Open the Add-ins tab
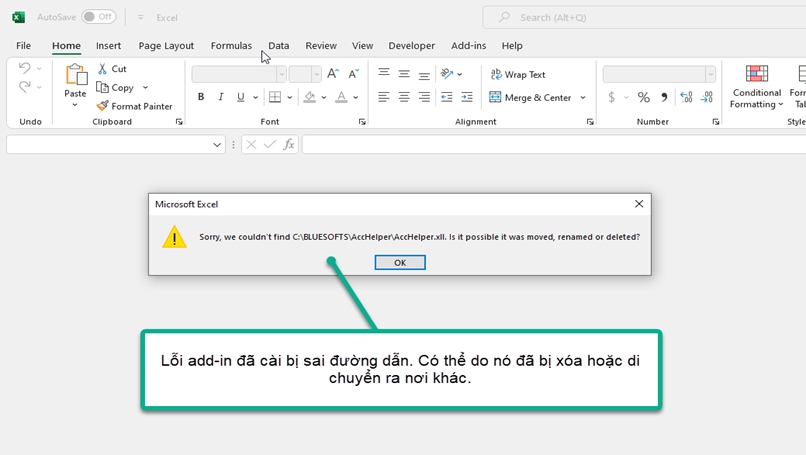Screen dimensions: 806x455 (468, 45)
